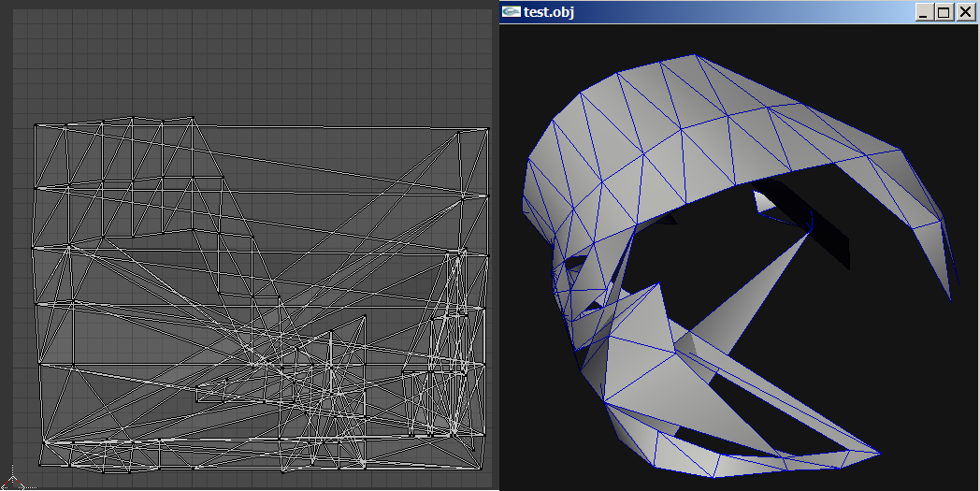This screenshot has width=980, height=491.
Task: Select bottom-right corner vertex of UV wireframe
Action: tap(483, 469)
